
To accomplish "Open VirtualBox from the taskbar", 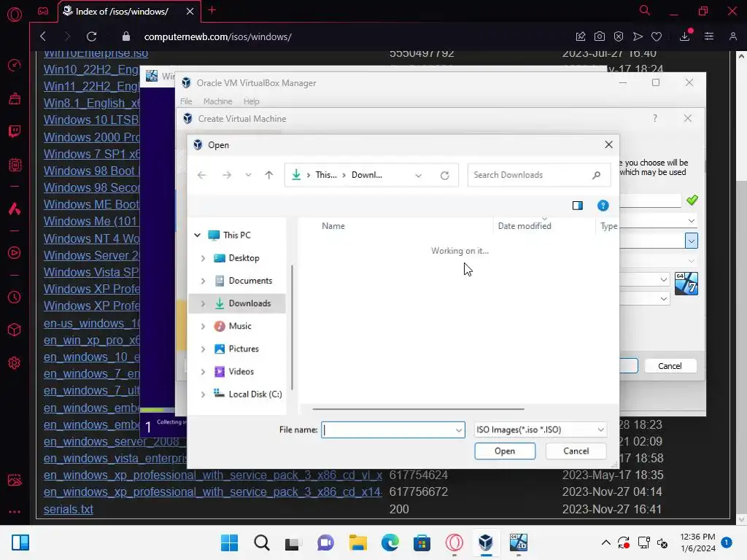I will (485, 542).
